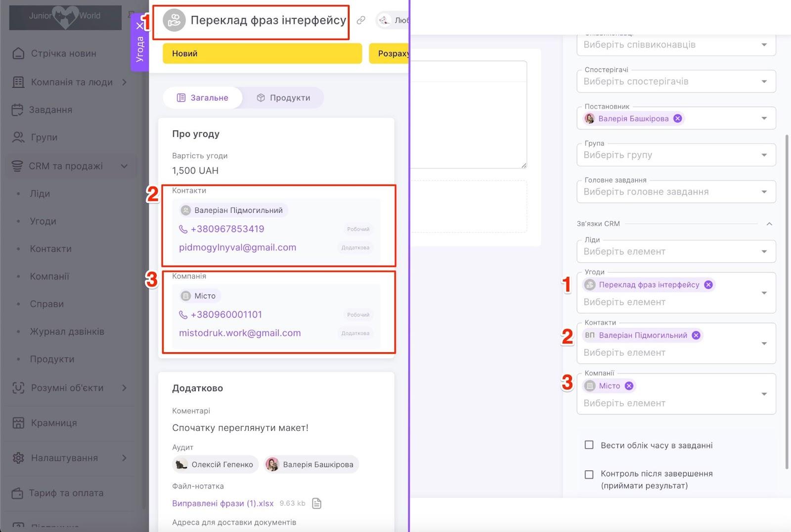
Task: Open the Група dropdown
Action: (x=676, y=155)
